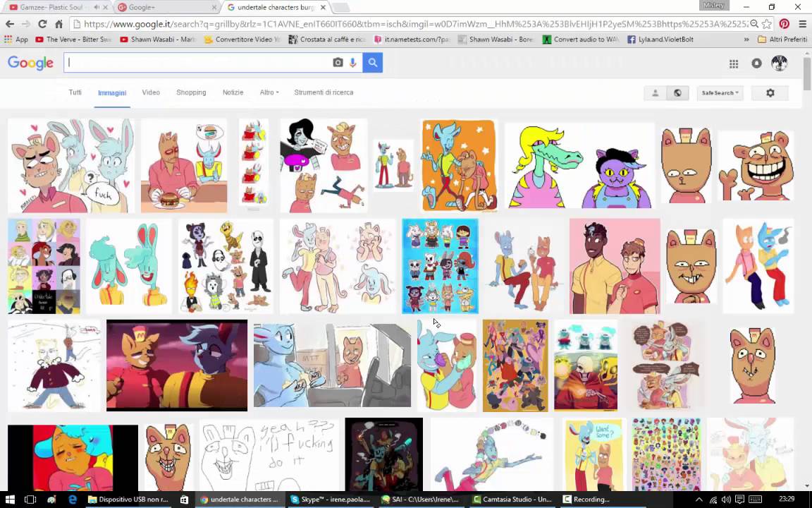This screenshot has width=812, height=508.
Task: Toggle global results globe icon
Action: 677,93
